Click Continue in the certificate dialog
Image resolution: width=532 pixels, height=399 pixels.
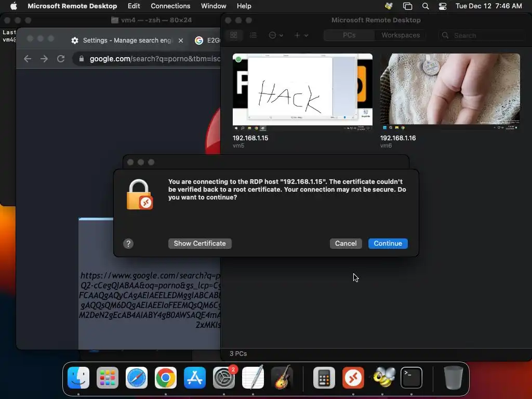coord(388,243)
